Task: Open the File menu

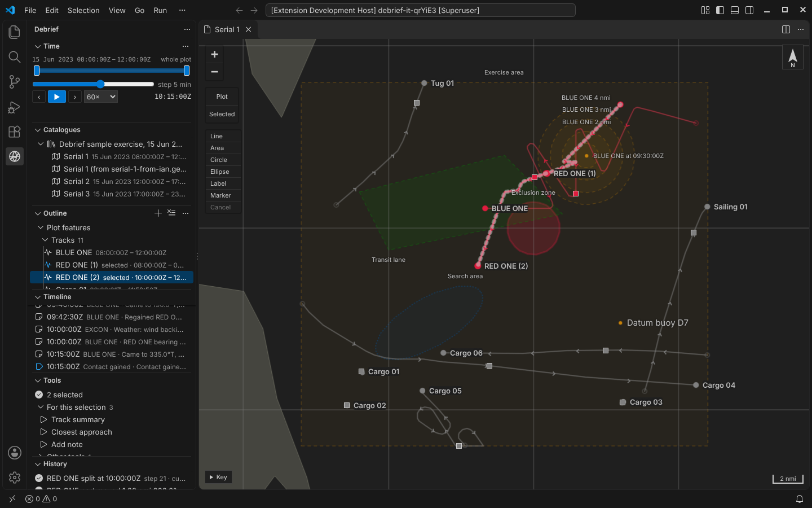Action: click(30, 10)
